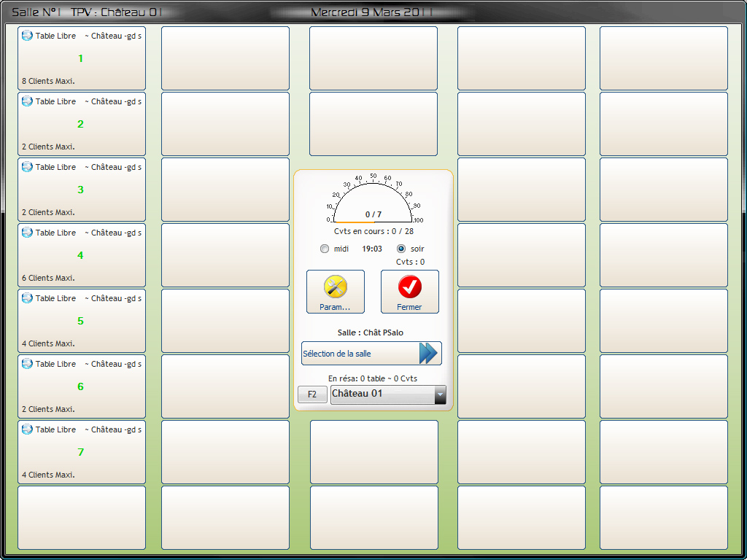Click the 8 Clients Maxi. label
The image size is (747, 560).
coord(48,81)
